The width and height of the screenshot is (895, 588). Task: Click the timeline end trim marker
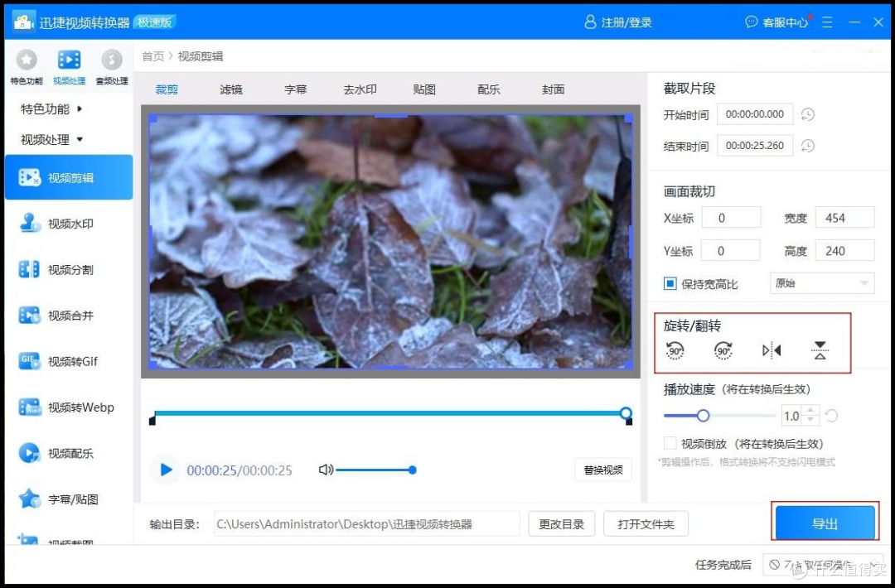(x=628, y=422)
